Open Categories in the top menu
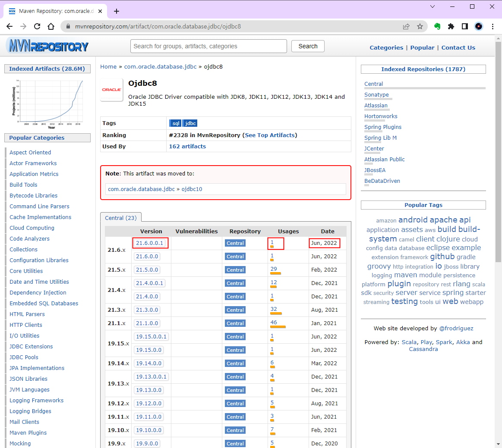The width and height of the screenshot is (502, 448). [386, 48]
